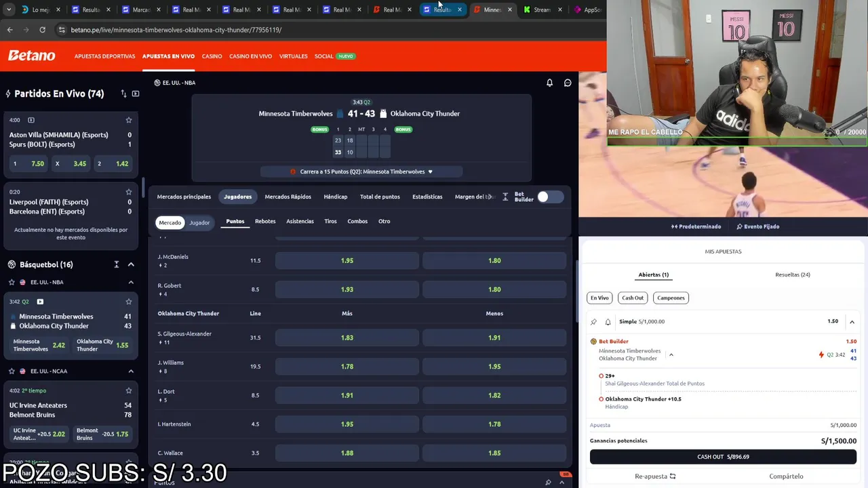Expand Carrera a 15 Puntos dropdown

(x=430, y=171)
